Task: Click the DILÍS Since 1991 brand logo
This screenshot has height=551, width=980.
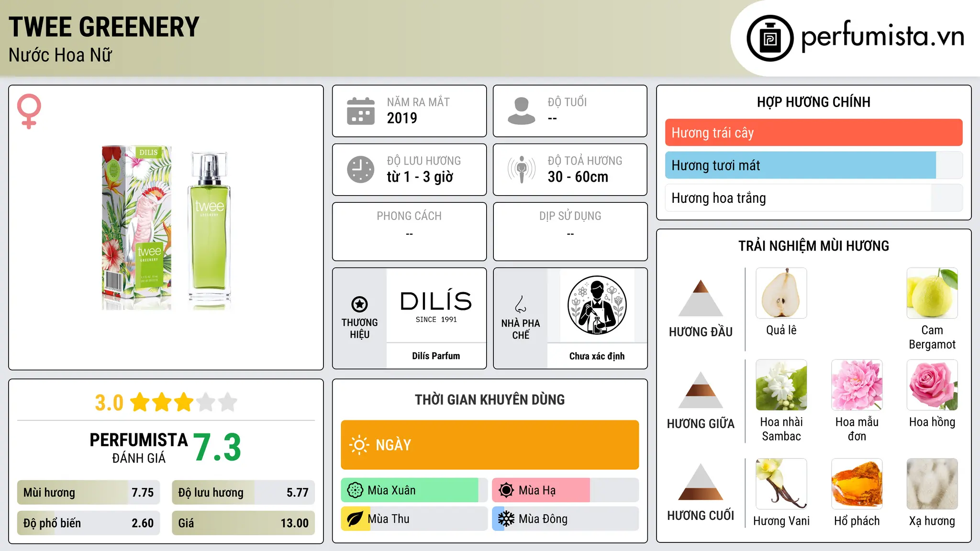Action: 436,306
